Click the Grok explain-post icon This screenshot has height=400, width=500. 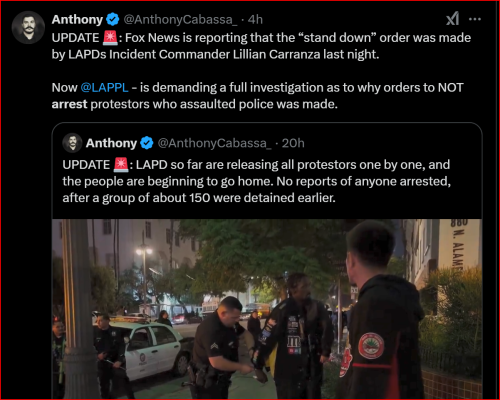pyautogui.click(x=452, y=19)
